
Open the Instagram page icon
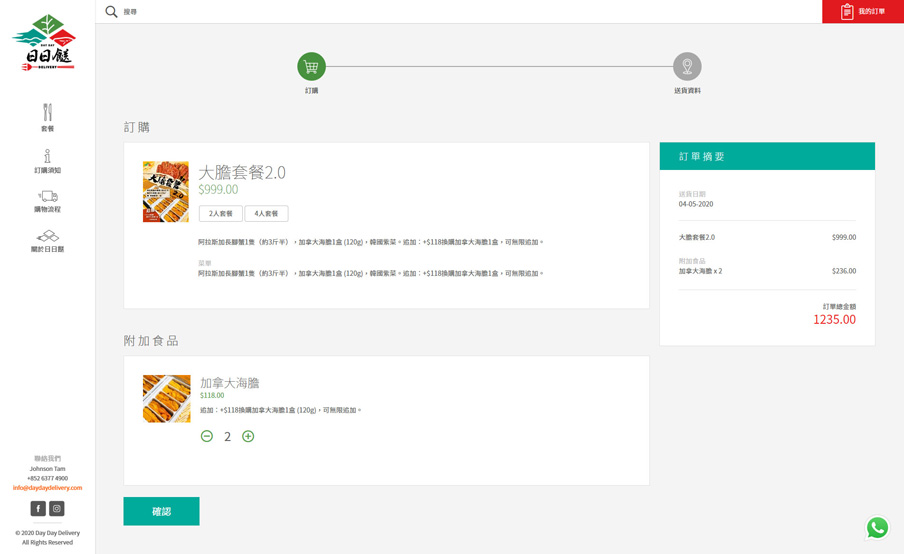point(57,509)
